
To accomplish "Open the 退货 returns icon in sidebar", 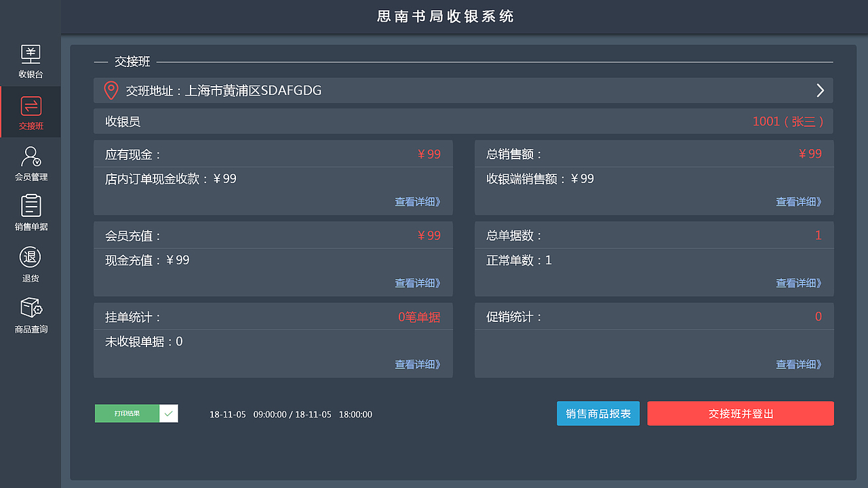I will pyautogui.click(x=30, y=264).
